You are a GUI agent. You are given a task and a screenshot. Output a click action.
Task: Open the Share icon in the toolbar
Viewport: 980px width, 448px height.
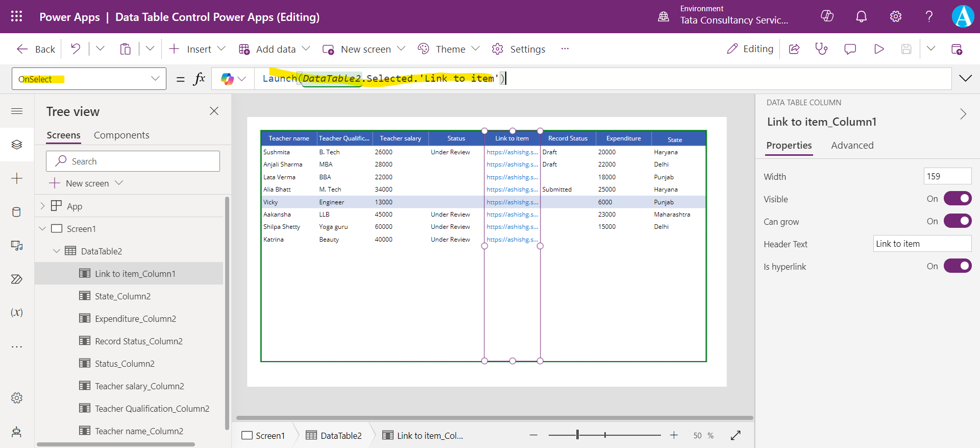pos(794,49)
